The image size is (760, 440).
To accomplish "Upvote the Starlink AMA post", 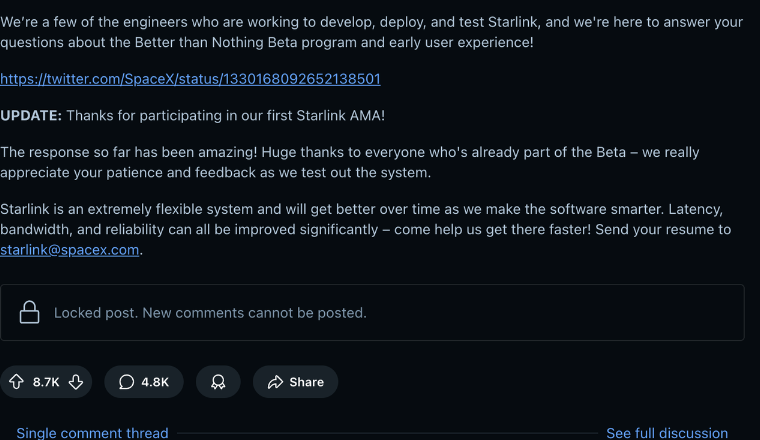I will 16,382.
